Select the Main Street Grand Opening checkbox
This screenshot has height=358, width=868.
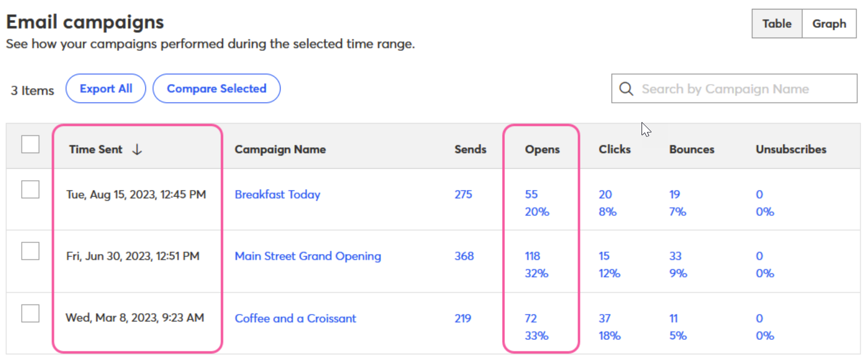[x=30, y=251]
